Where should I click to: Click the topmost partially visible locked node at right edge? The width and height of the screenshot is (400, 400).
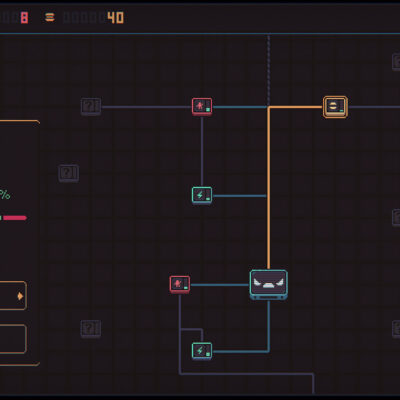396,62
